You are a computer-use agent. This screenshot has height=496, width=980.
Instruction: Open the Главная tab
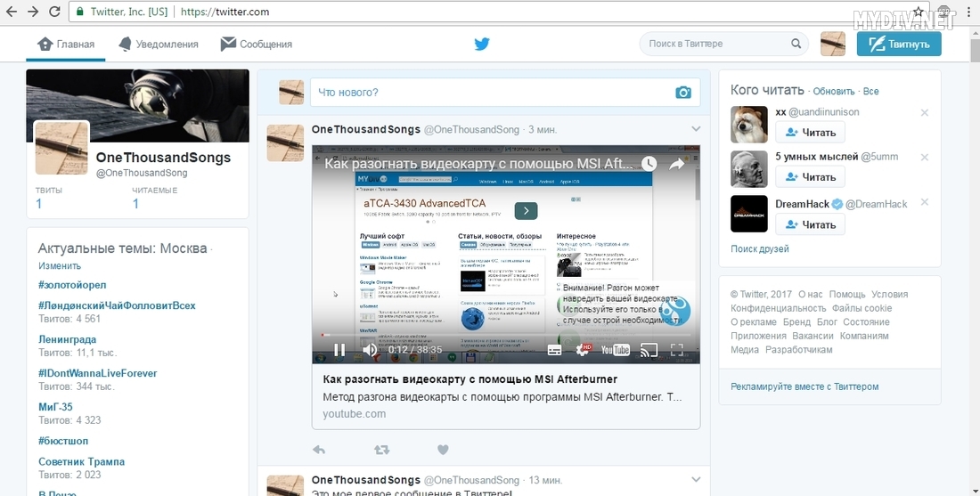[x=66, y=44]
